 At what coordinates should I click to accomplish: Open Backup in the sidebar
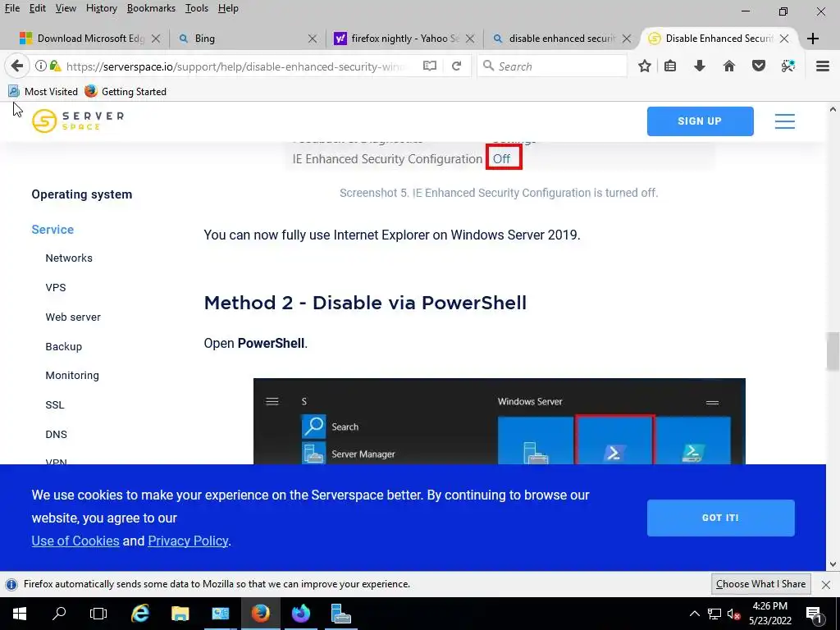point(64,347)
